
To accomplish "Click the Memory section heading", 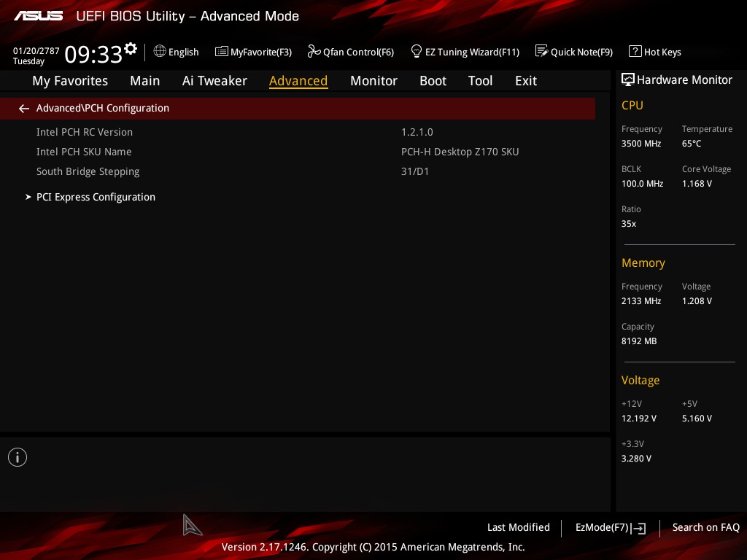I will click(643, 262).
